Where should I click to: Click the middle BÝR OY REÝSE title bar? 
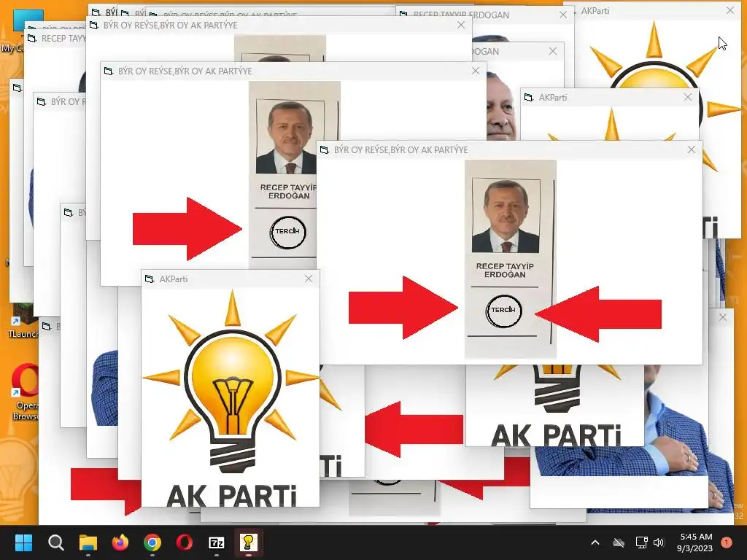coord(293,71)
